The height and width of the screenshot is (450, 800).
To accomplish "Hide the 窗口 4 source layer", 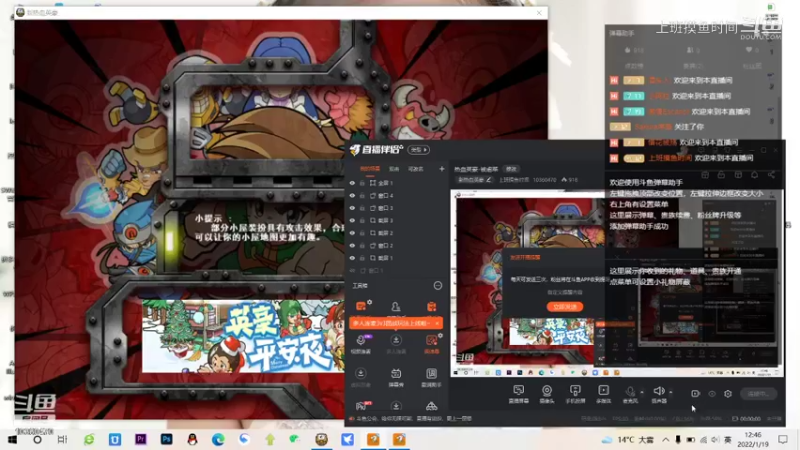I will (352, 195).
